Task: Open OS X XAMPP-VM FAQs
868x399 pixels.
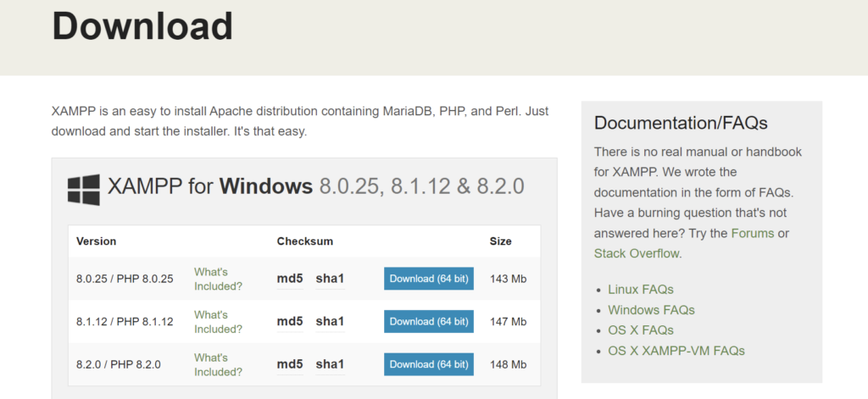Action: coord(676,351)
